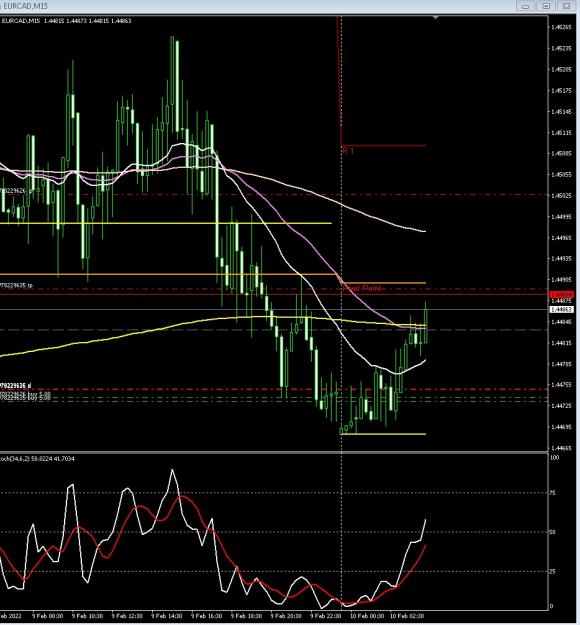Click the 10 Feb 00:30 time axis label

(x=367, y=616)
